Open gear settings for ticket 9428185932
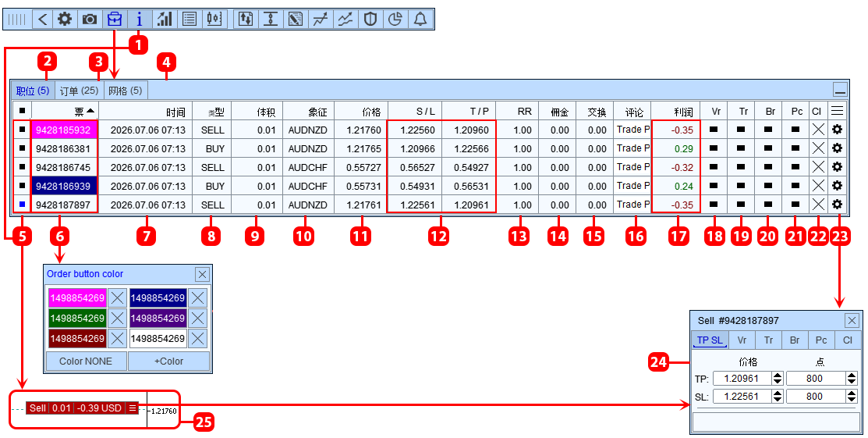Screen dimensions: 868x438 (x=837, y=130)
